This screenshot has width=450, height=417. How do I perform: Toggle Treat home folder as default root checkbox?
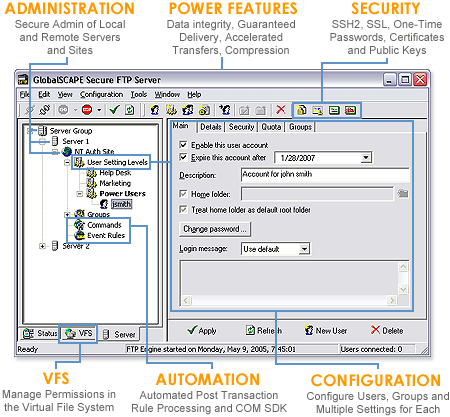tap(183, 209)
